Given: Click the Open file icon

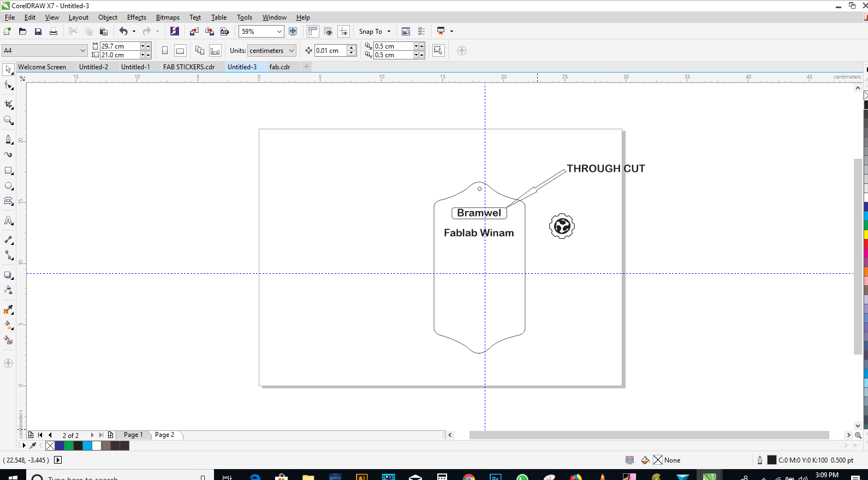Looking at the screenshot, I should click(x=22, y=32).
